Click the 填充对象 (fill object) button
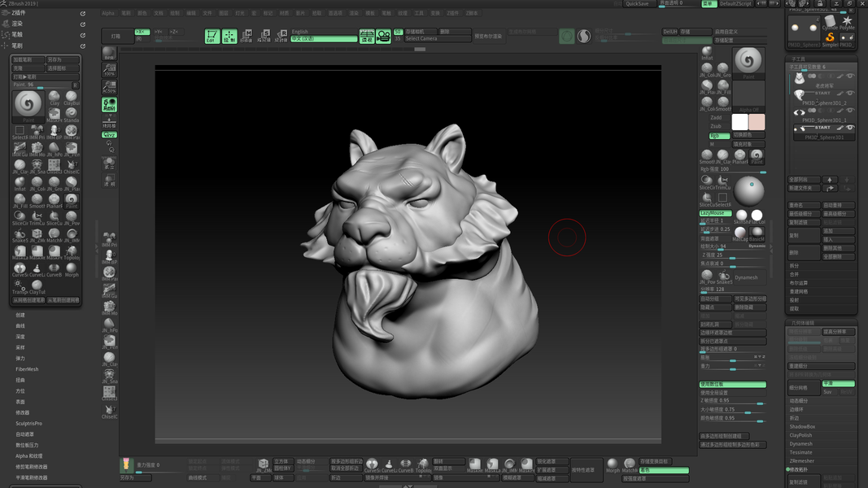The width and height of the screenshot is (868, 488). (x=749, y=144)
